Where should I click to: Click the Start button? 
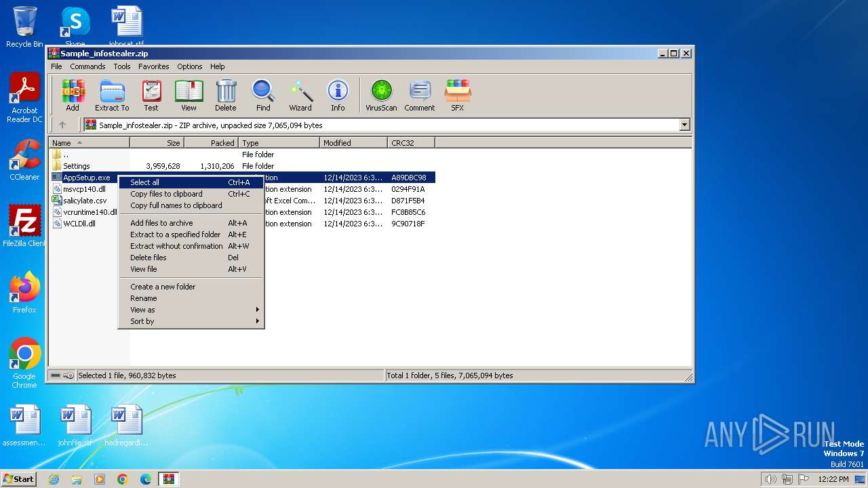[x=18, y=479]
